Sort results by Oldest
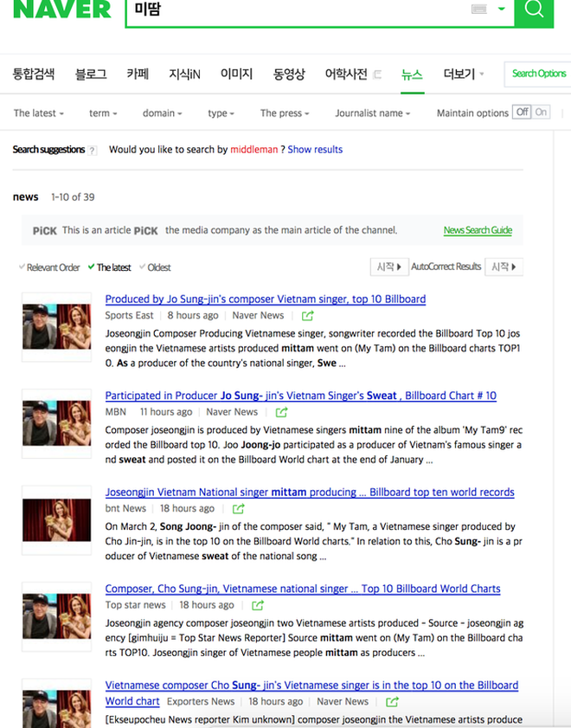Viewport: 571px width, 728px height. click(x=156, y=267)
